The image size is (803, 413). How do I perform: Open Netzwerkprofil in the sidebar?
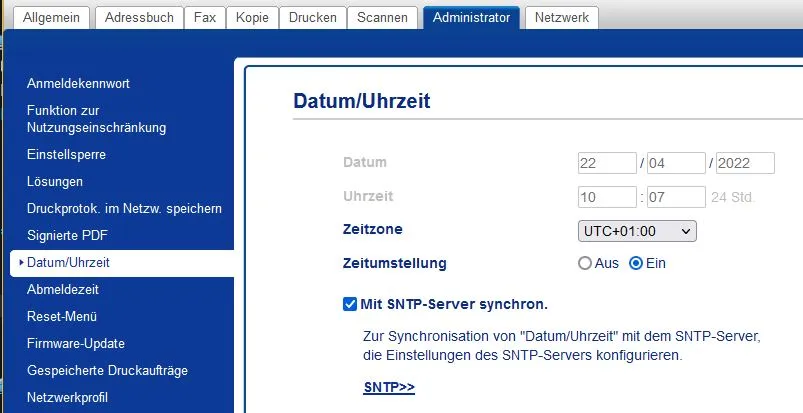tap(67, 397)
